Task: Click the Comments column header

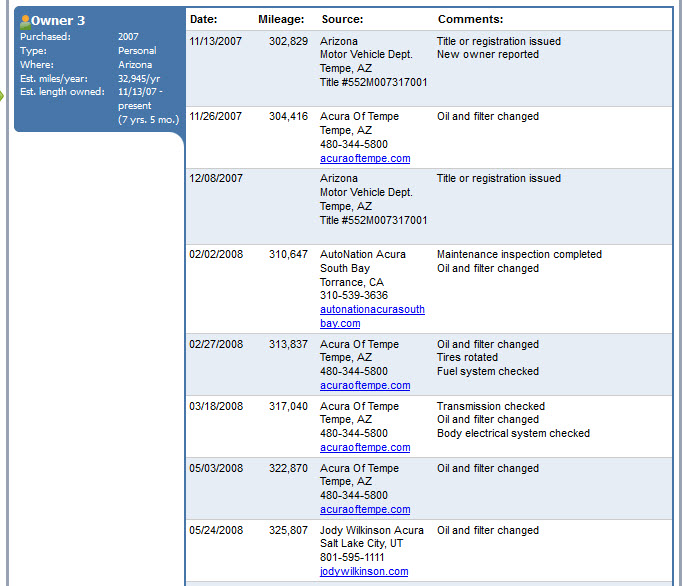Action: click(x=470, y=19)
